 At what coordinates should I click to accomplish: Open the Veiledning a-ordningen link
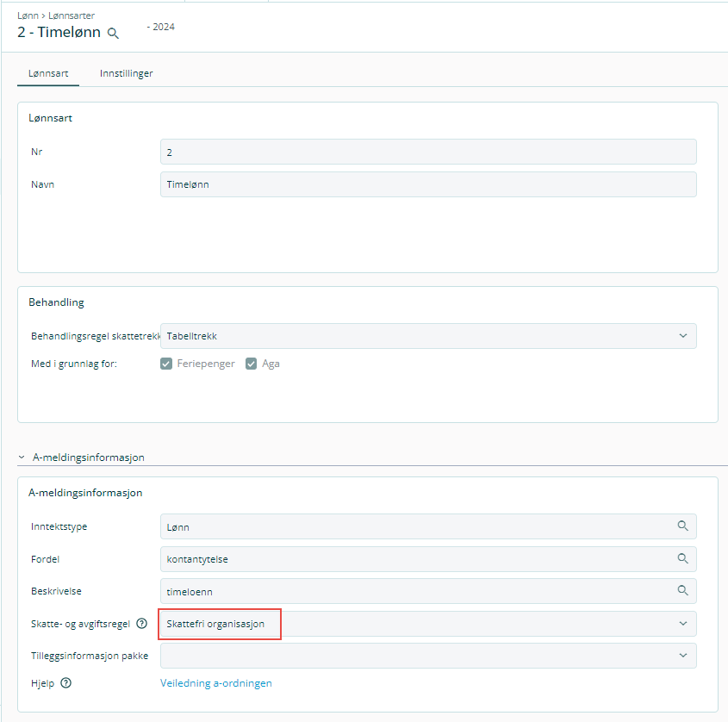click(x=215, y=683)
